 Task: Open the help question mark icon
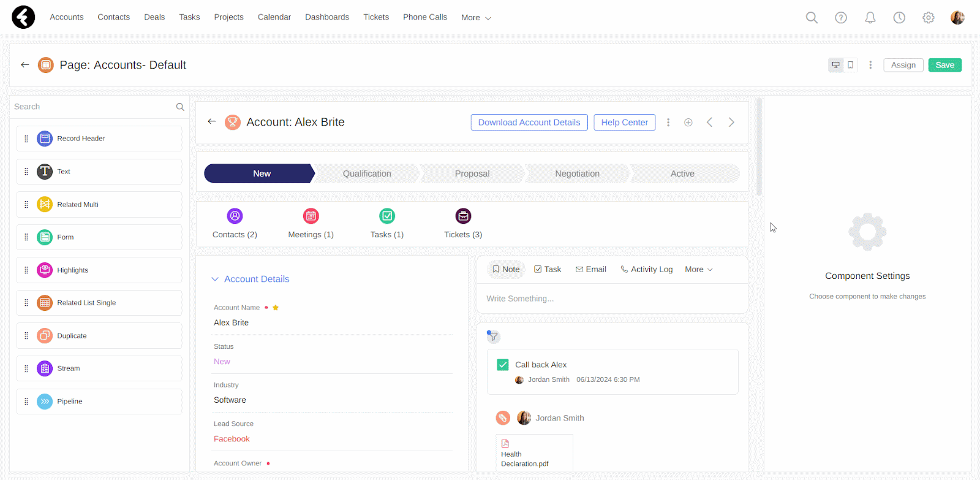tap(841, 18)
